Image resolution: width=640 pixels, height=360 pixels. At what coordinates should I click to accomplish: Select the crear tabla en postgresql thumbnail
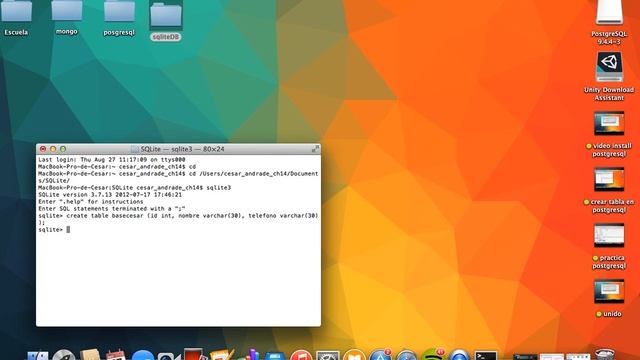tap(609, 179)
